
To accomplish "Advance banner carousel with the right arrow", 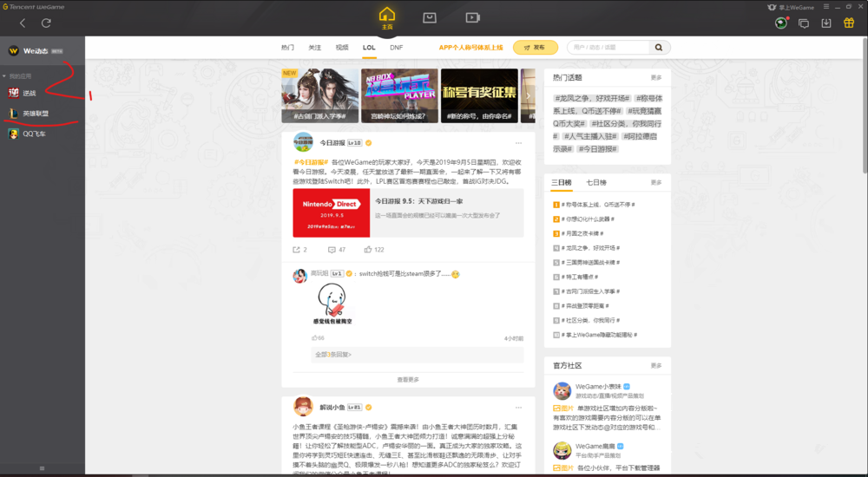I will 528,95.
